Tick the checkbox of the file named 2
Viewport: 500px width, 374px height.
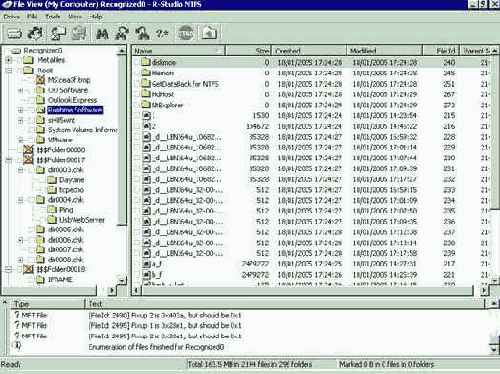137,126
